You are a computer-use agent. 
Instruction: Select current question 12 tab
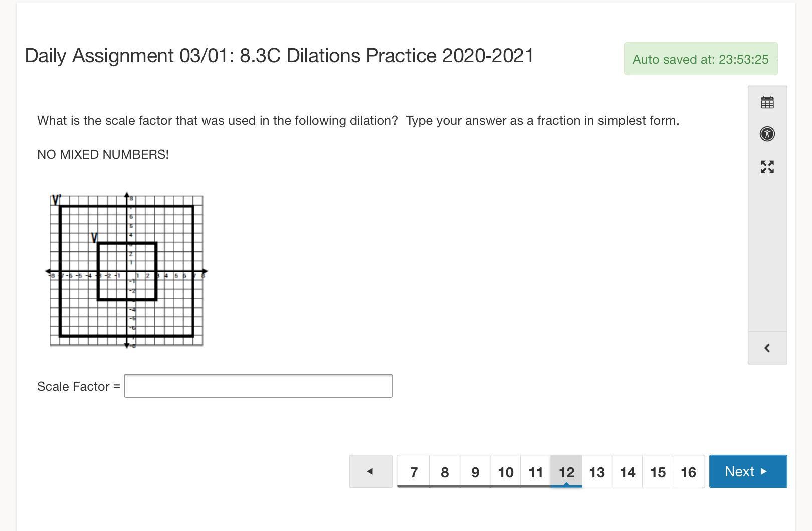pyautogui.click(x=566, y=472)
